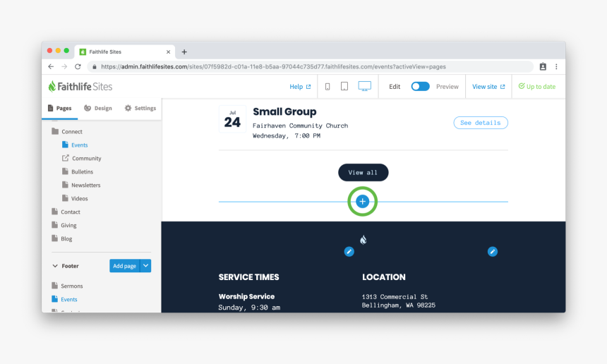This screenshot has height=364, width=607.
Task: Click the lock icon in address bar
Action: [95, 67]
